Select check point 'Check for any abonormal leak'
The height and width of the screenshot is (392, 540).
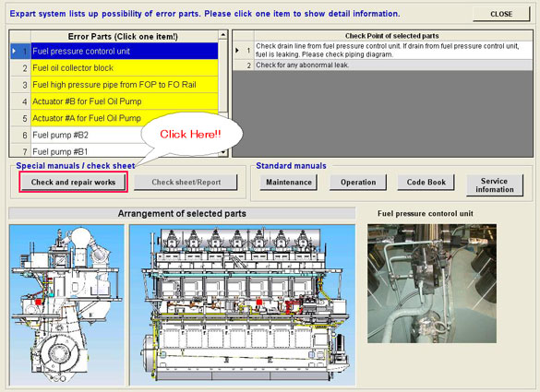pyautogui.click(x=393, y=65)
